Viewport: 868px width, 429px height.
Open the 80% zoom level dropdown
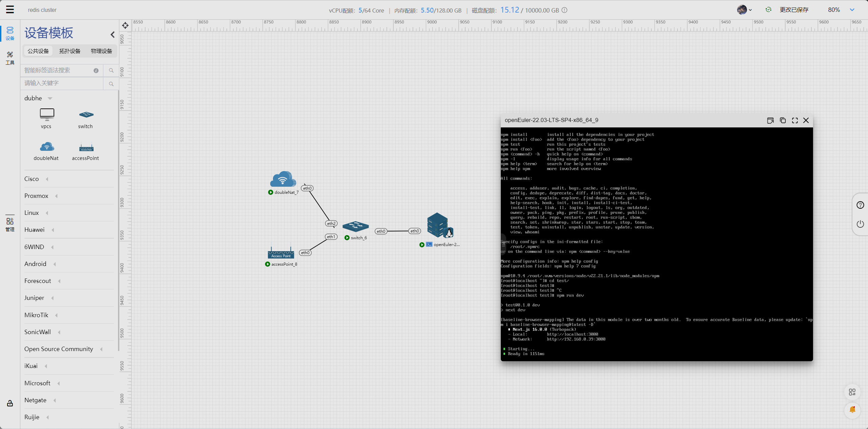pos(852,10)
